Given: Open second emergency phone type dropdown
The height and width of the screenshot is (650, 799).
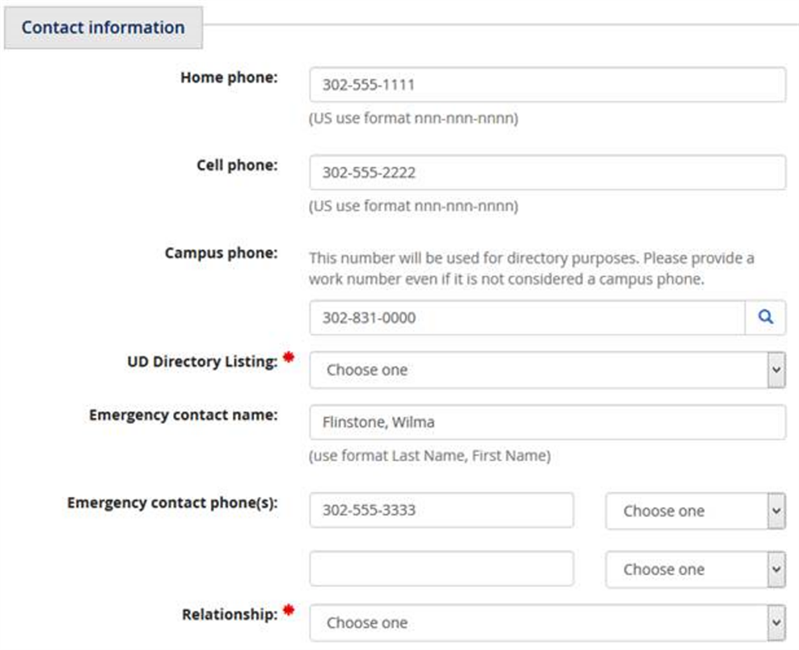Looking at the screenshot, I should tap(696, 569).
